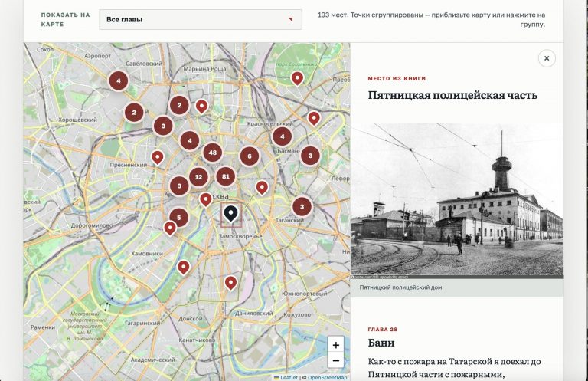Zoom out the map with minus button
Viewport: 588px width, 381px height.
[x=335, y=361]
